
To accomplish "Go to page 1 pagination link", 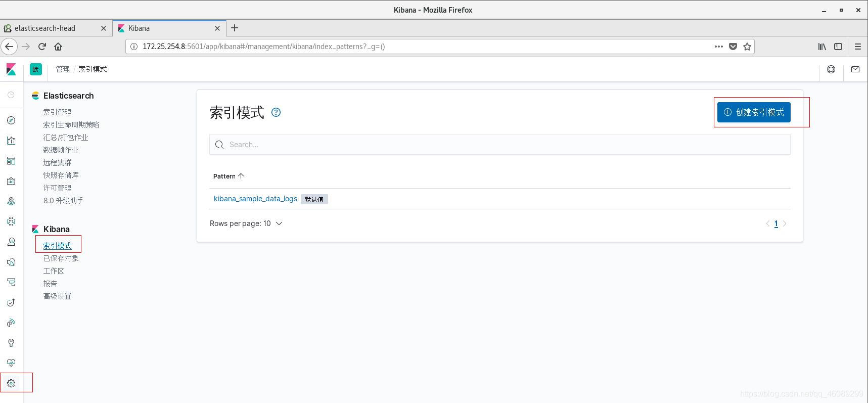I will [x=776, y=223].
